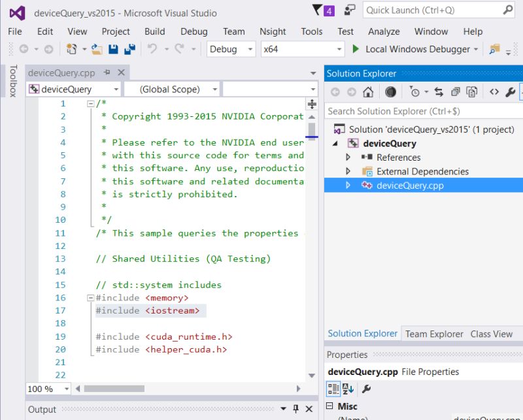Open the Nsight menu
Image resolution: width=523 pixels, height=420 pixels.
pos(273,31)
